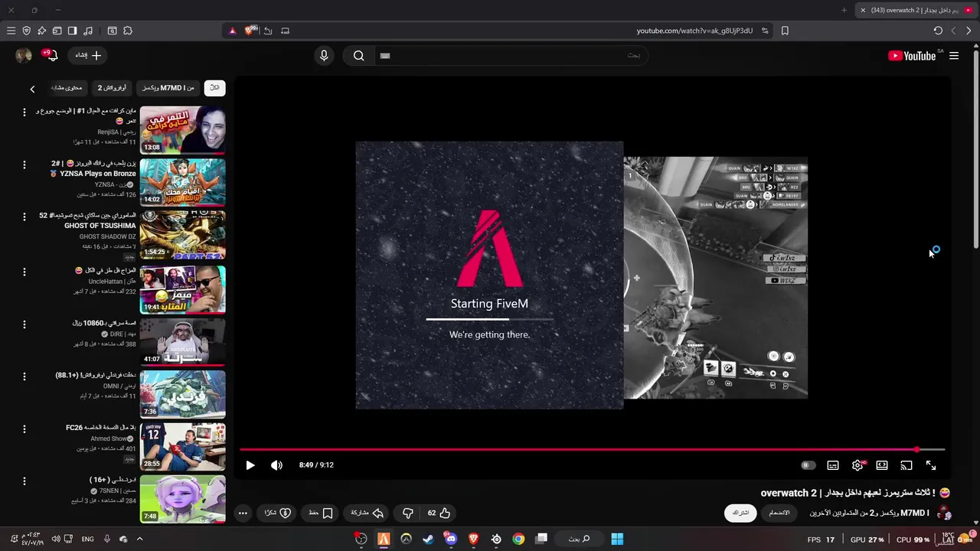Click the Create (إنشاء) button
The width and height of the screenshot is (980, 551).
tap(88, 55)
